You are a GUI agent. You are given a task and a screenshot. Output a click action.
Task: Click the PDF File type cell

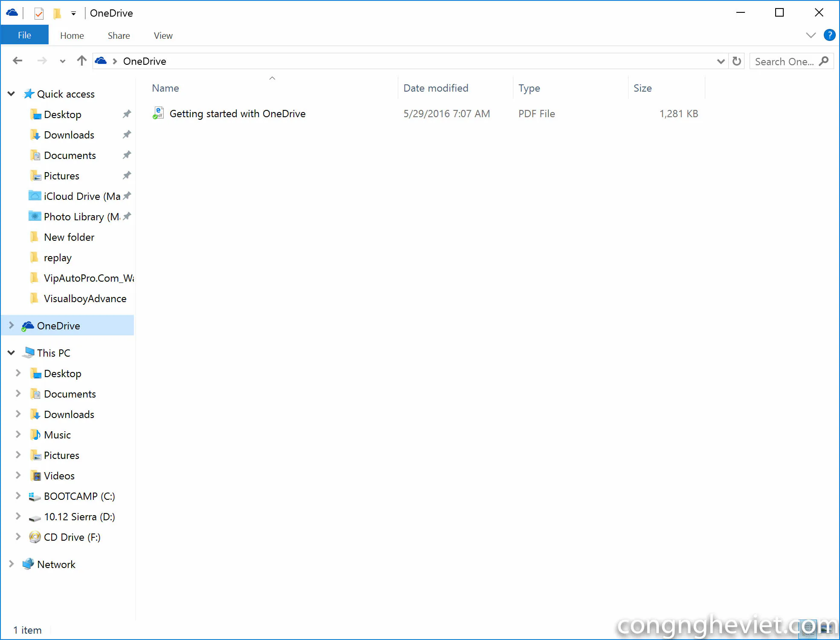(537, 114)
